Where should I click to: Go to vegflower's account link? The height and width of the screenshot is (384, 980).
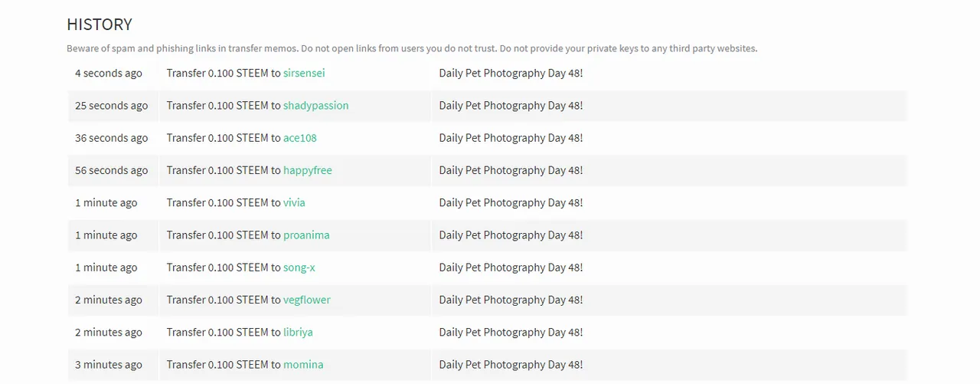coord(306,300)
